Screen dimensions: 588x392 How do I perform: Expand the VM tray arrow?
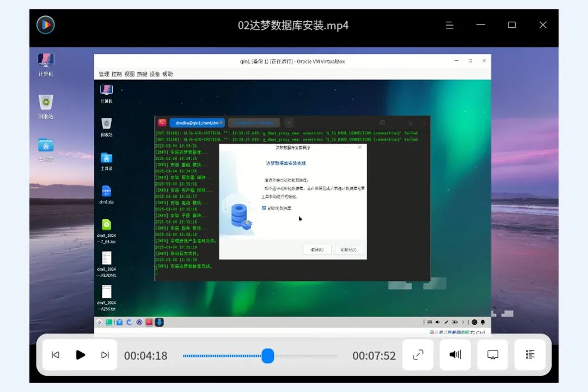[x=463, y=322]
